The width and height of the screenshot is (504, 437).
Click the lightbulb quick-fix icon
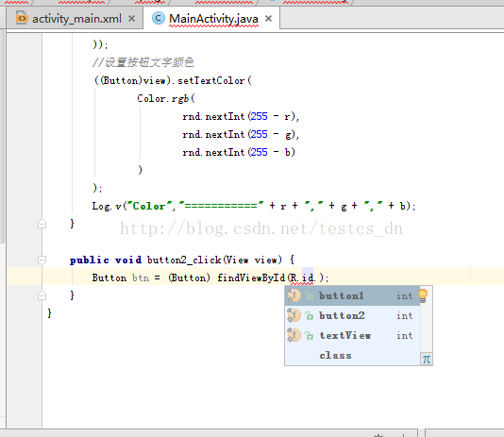(423, 295)
